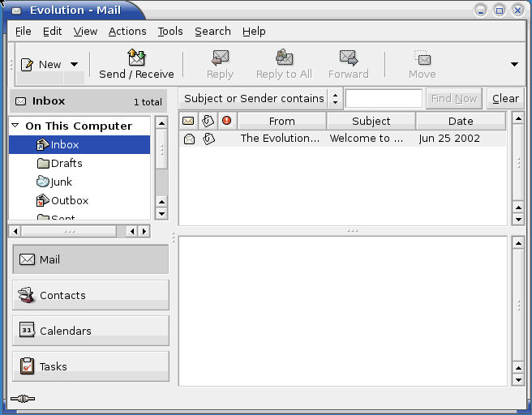This screenshot has height=415, width=532.
Task: Open the Outbox folder
Action: coord(69,201)
